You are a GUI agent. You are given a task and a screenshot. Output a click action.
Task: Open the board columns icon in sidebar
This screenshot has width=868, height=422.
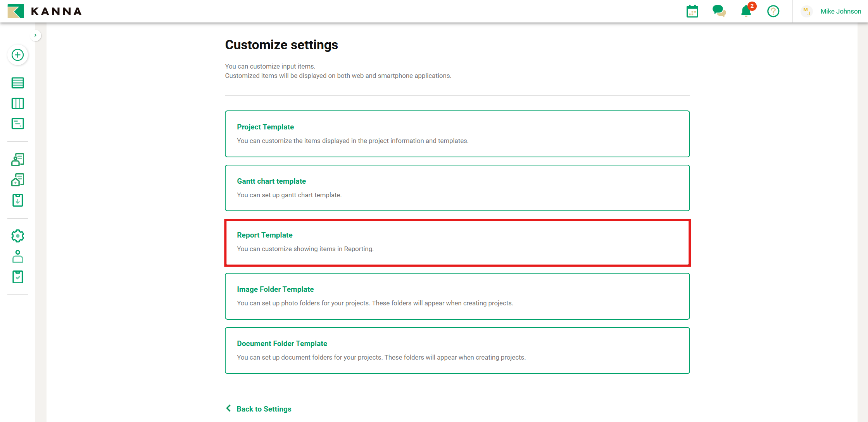(x=18, y=103)
